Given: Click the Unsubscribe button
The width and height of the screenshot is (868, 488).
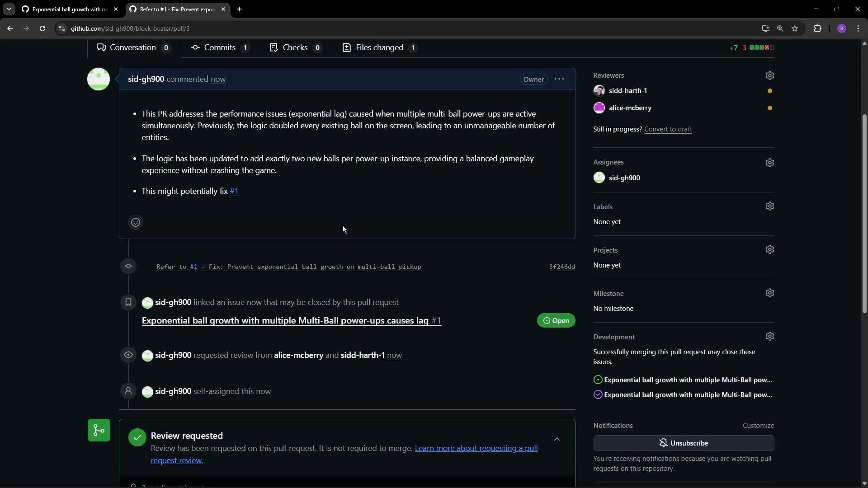Looking at the screenshot, I should (x=684, y=443).
